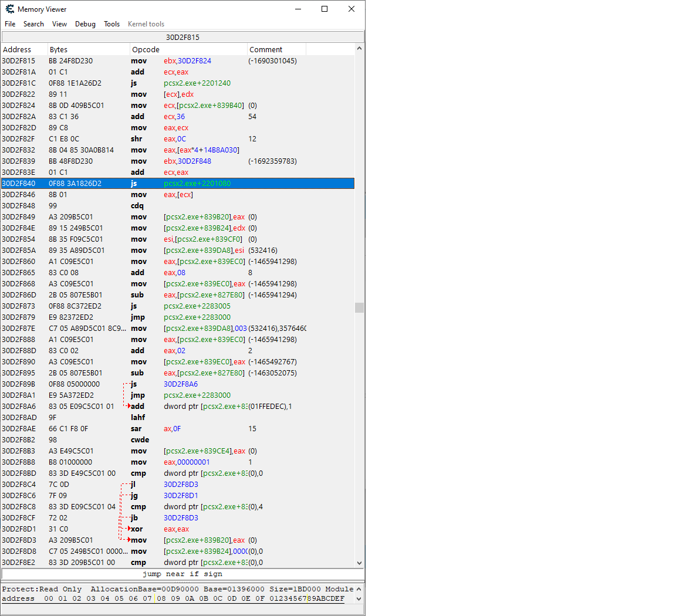Open the Search menu
676x616 pixels.
33,24
